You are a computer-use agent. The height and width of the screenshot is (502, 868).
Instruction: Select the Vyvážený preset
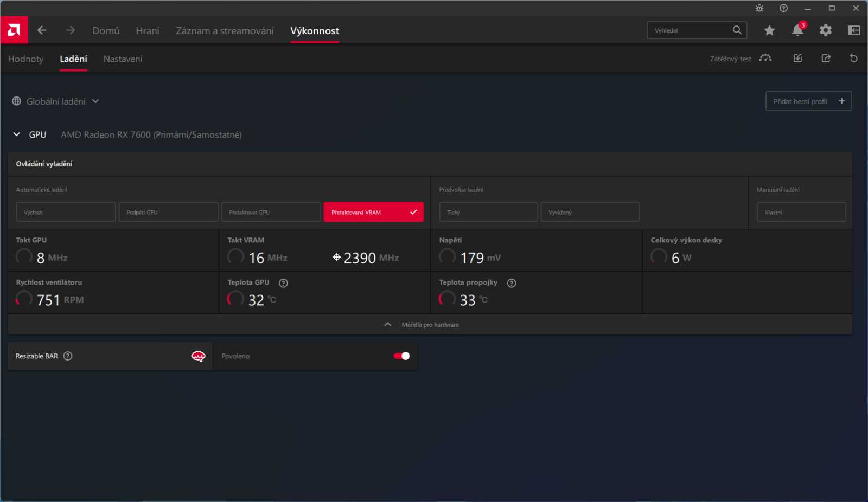click(590, 212)
